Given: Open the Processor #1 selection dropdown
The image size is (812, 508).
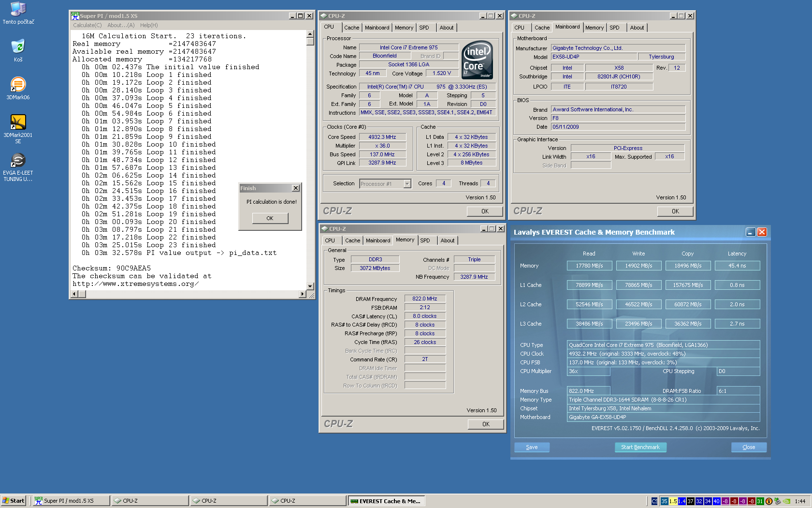Looking at the screenshot, I should (407, 184).
